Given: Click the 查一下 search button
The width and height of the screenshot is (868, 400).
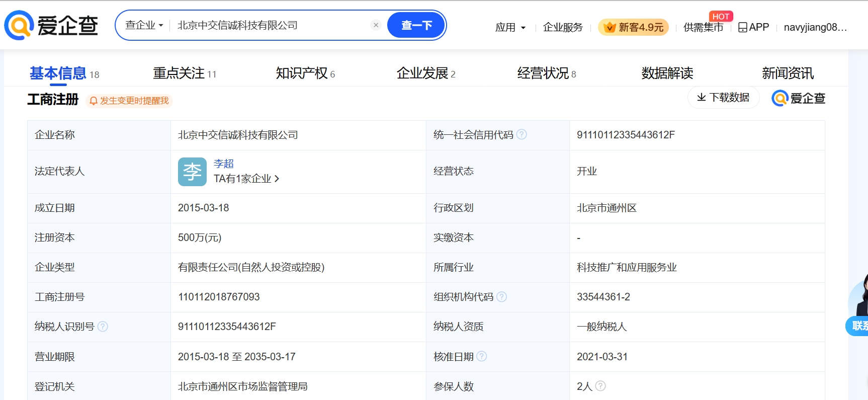Looking at the screenshot, I should pyautogui.click(x=416, y=25).
